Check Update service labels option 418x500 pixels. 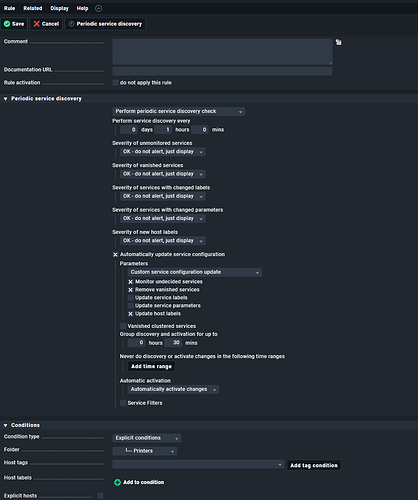(131, 298)
